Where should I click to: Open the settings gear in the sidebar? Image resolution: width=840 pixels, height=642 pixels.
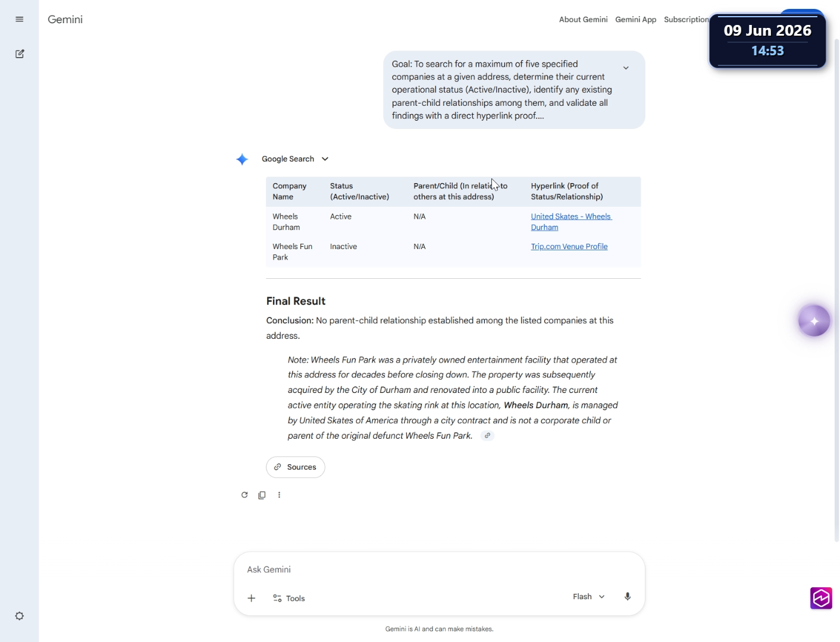tap(20, 616)
